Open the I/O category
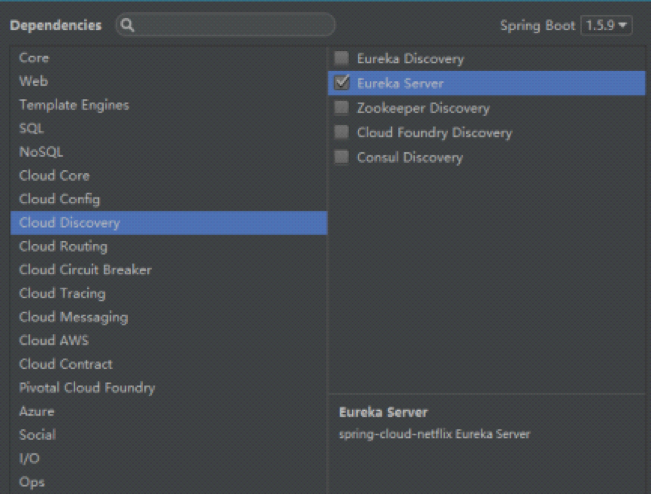Image resolution: width=654 pixels, height=494 pixels. click(169, 459)
